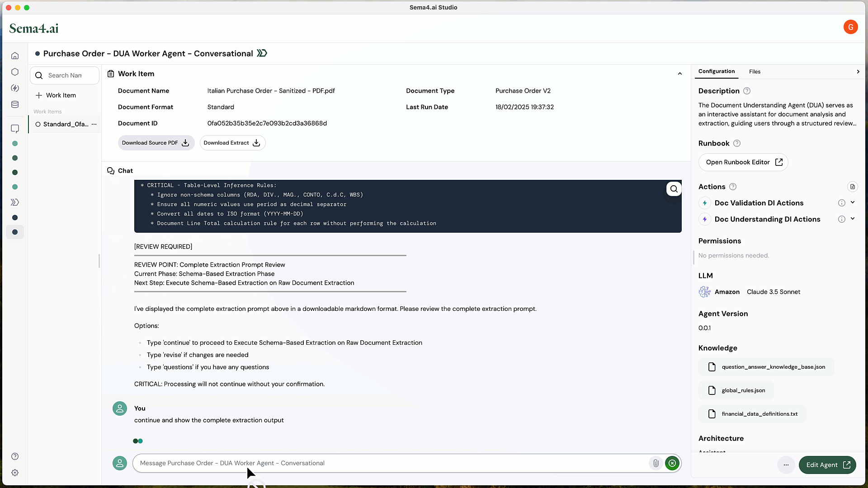This screenshot has width=868, height=488.
Task: Expand Doc Understanding DI Actions
Action: (853, 219)
